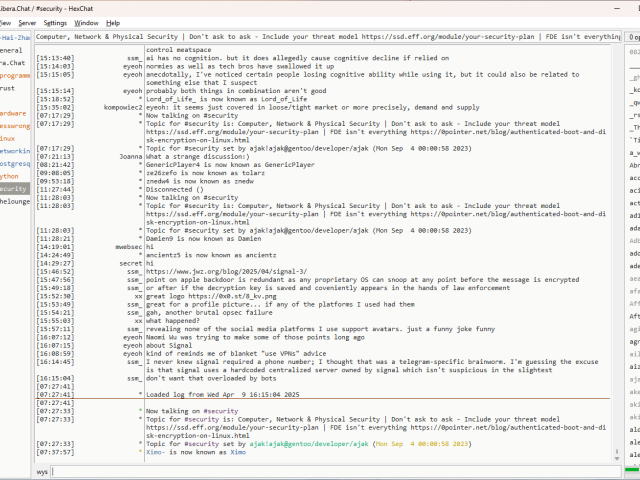Select the Hai-Zha network entry at sidebar top
This screenshot has width=640, height=480.
(x=15, y=38)
